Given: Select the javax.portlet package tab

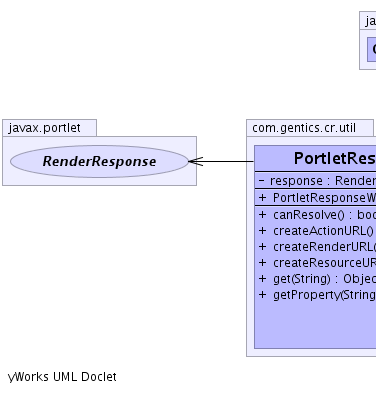Looking at the screenshot, I should (49, 128).
